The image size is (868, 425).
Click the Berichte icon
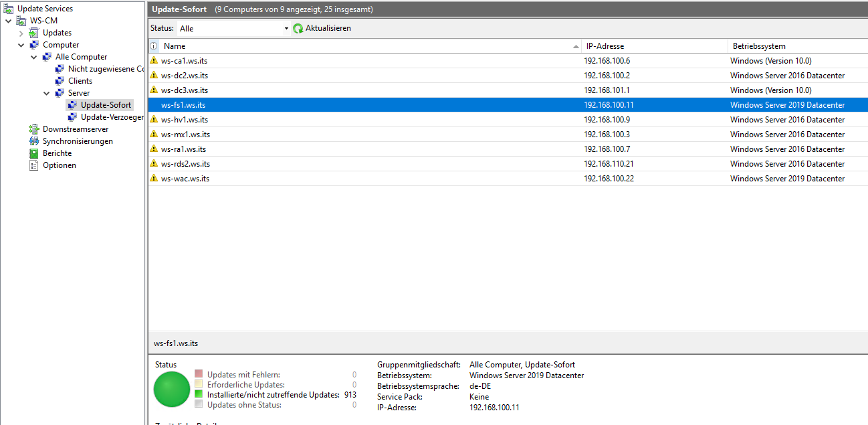(x=34, y=153)
